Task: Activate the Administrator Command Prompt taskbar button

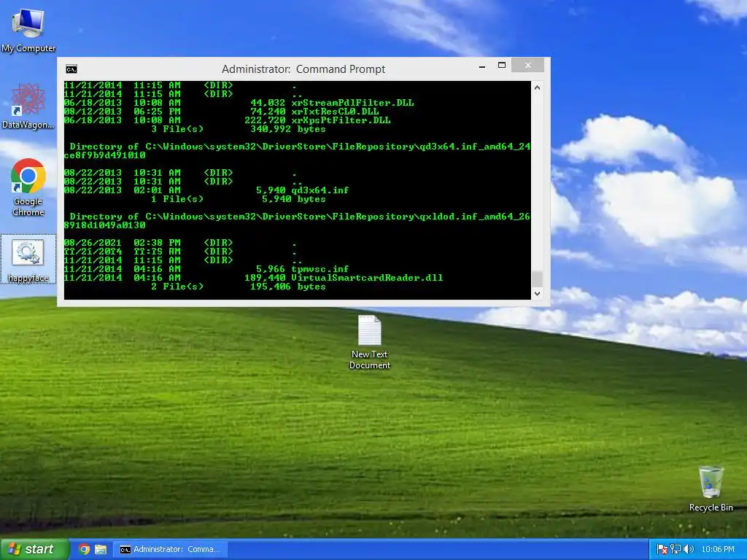Action: [169, 550]
